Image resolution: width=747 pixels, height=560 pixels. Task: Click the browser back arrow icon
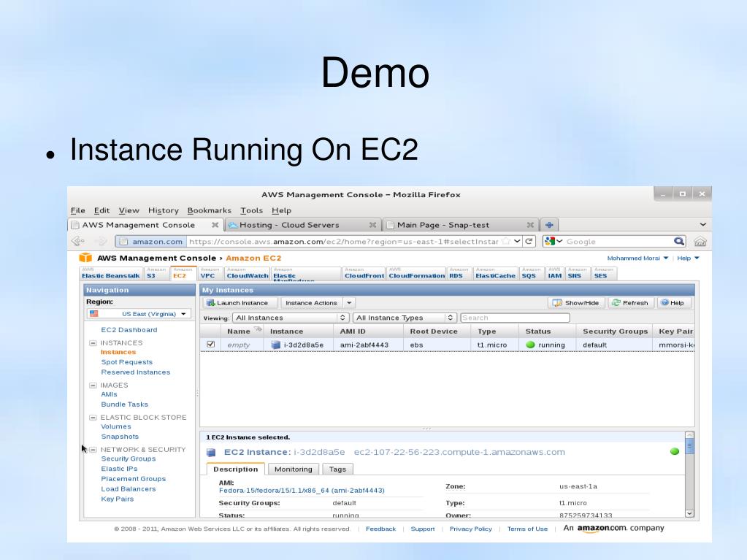(77, 242)
